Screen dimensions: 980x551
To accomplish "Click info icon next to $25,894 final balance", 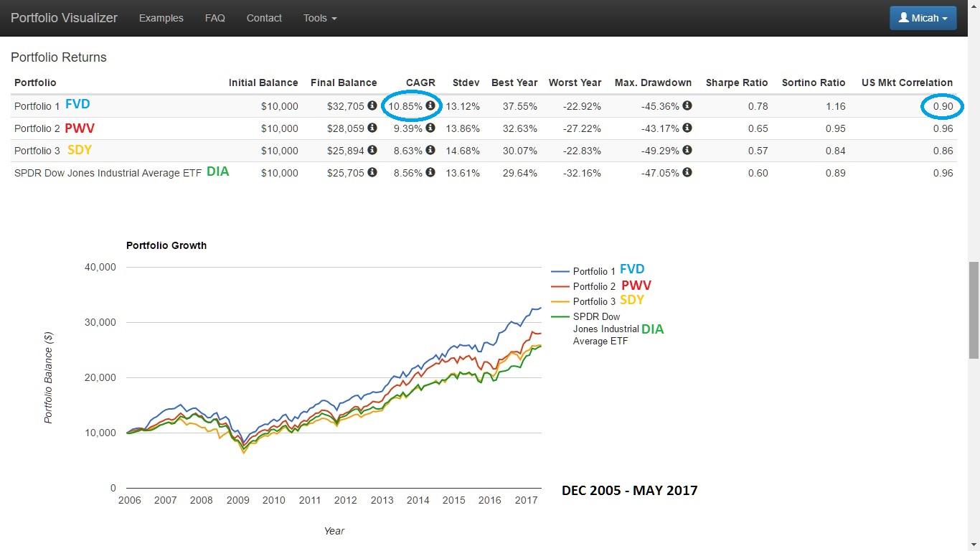I will click(x=372, y=150).
